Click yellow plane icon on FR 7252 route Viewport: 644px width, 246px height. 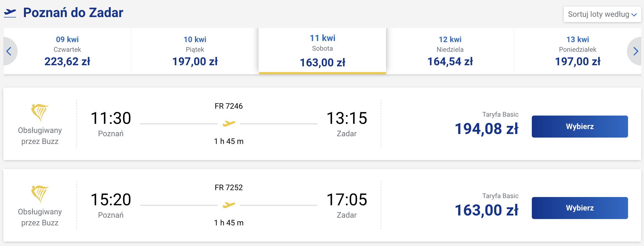229,205
